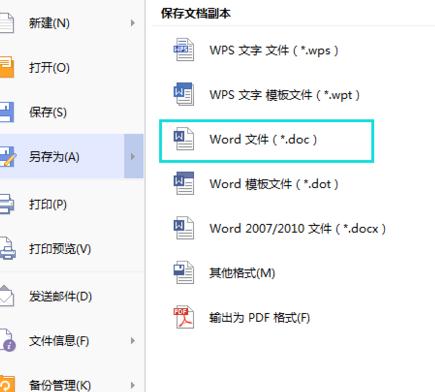
Task: Click the Save floppy disk icon
Action: (x=7, y=112)
